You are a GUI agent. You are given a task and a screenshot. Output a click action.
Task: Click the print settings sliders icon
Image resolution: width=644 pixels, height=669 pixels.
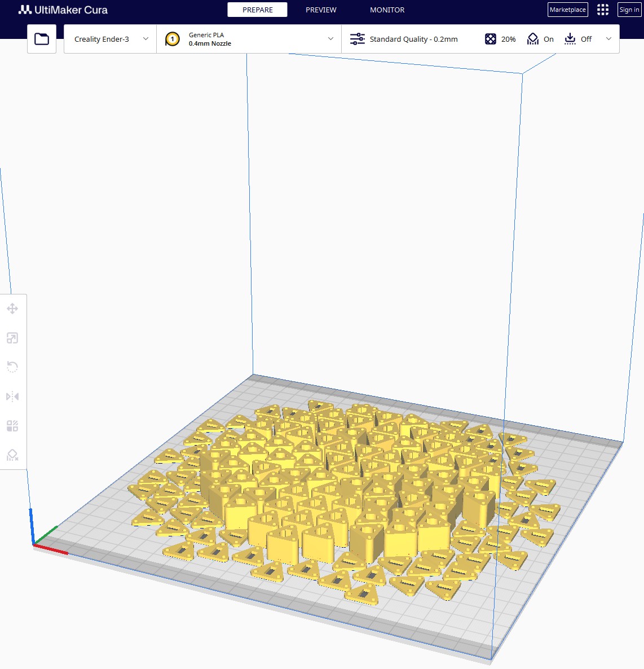point(358,39)
